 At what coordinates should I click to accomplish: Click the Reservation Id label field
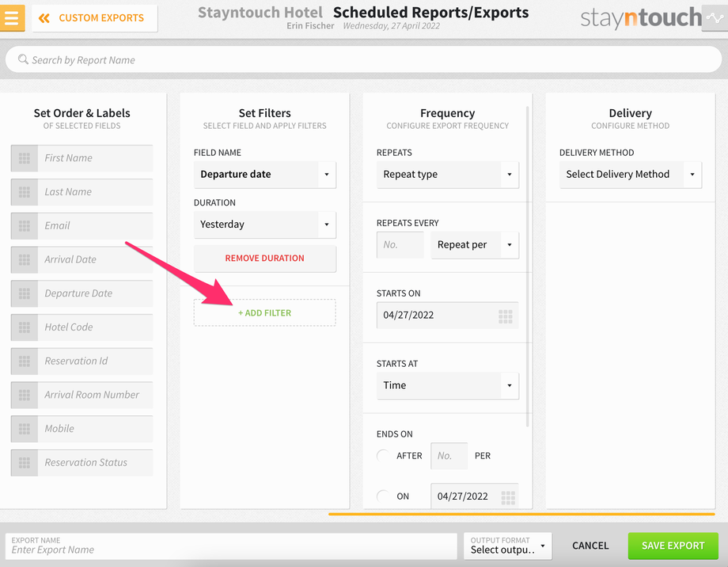pos(95,361)
